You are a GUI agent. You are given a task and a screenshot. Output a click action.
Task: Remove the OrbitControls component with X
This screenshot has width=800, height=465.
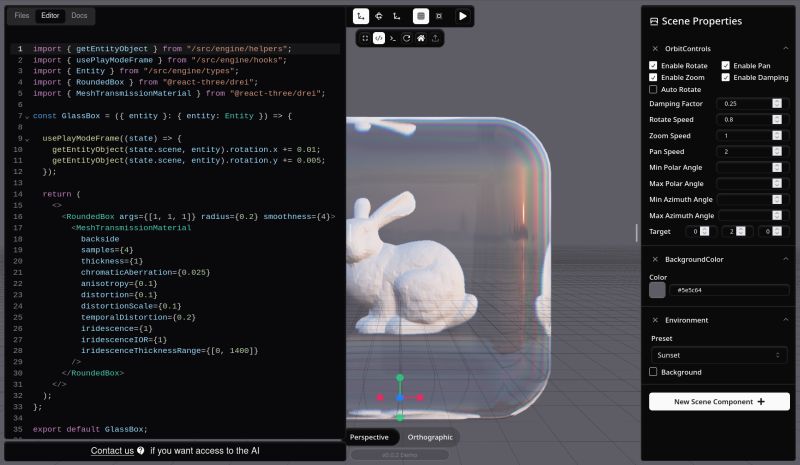655,48
